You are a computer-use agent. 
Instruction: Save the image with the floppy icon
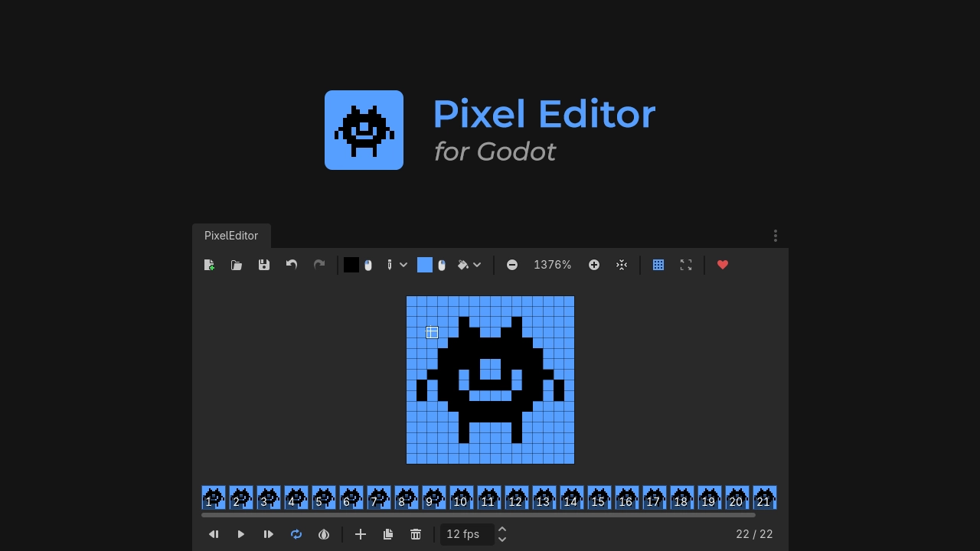(x=264, y=265)
